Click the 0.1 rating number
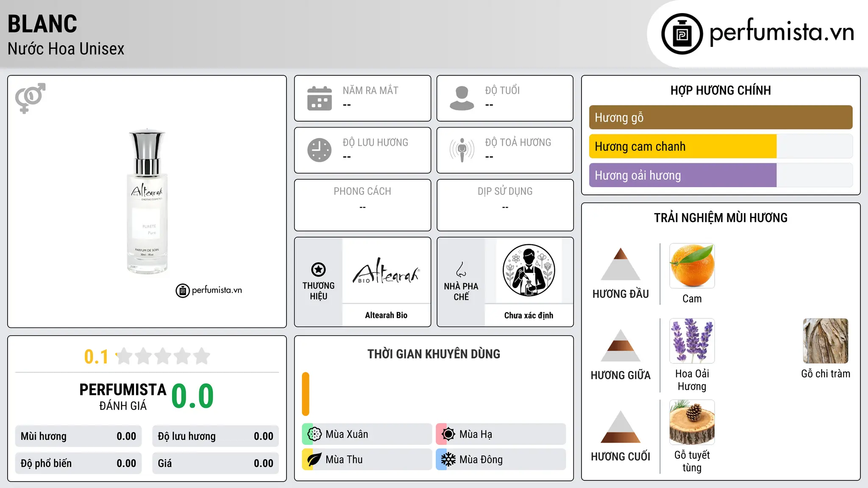 (x=96, y=357)
